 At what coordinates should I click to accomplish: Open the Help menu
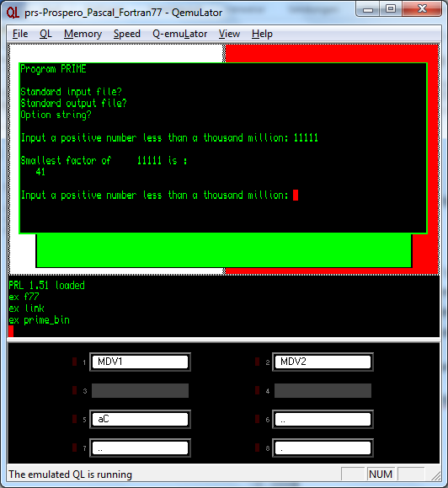tap(262, 34)
